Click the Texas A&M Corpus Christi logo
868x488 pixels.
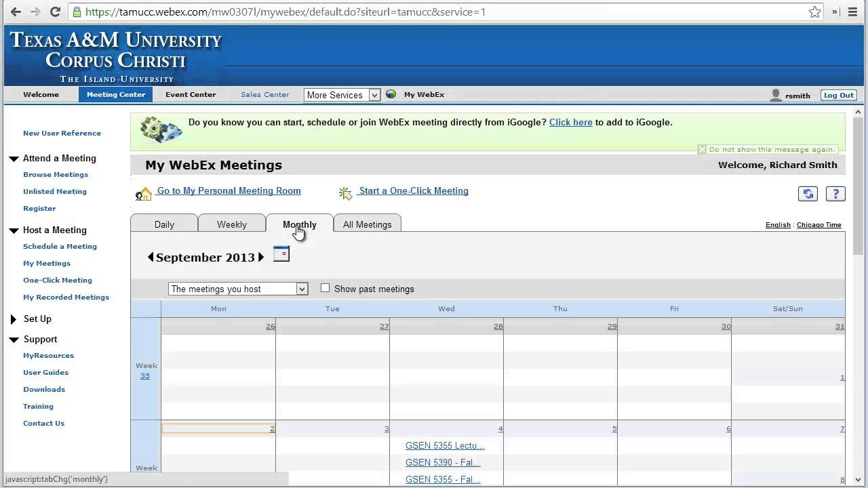[115, 57]
